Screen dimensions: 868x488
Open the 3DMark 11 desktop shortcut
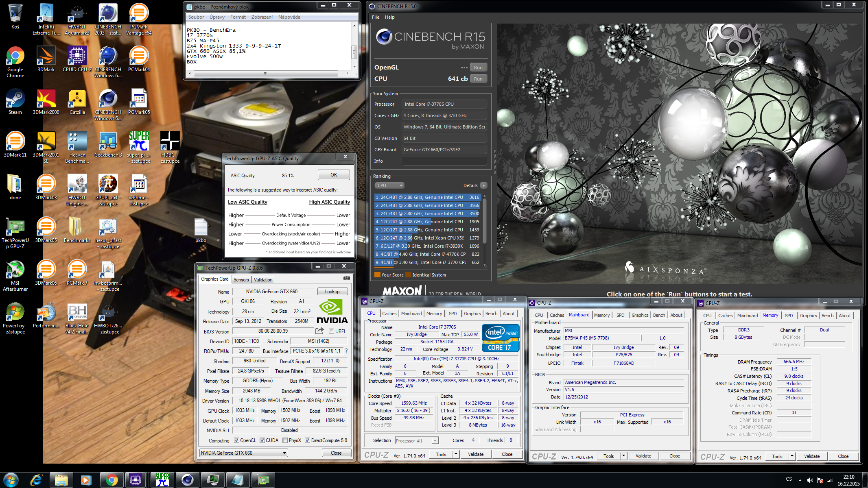15,144
